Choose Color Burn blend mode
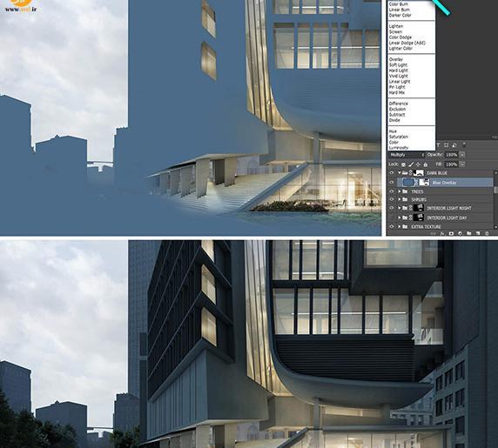 tap(398, 4)
